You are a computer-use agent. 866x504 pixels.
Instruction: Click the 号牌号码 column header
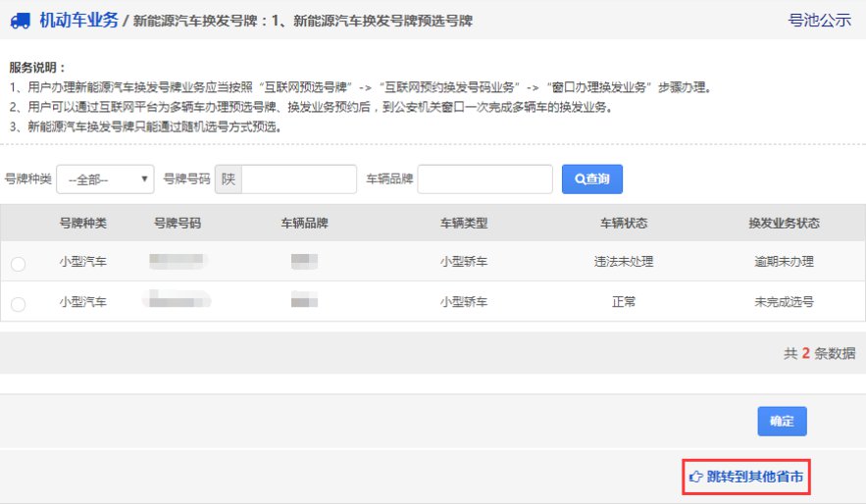[x=178, y=224]
